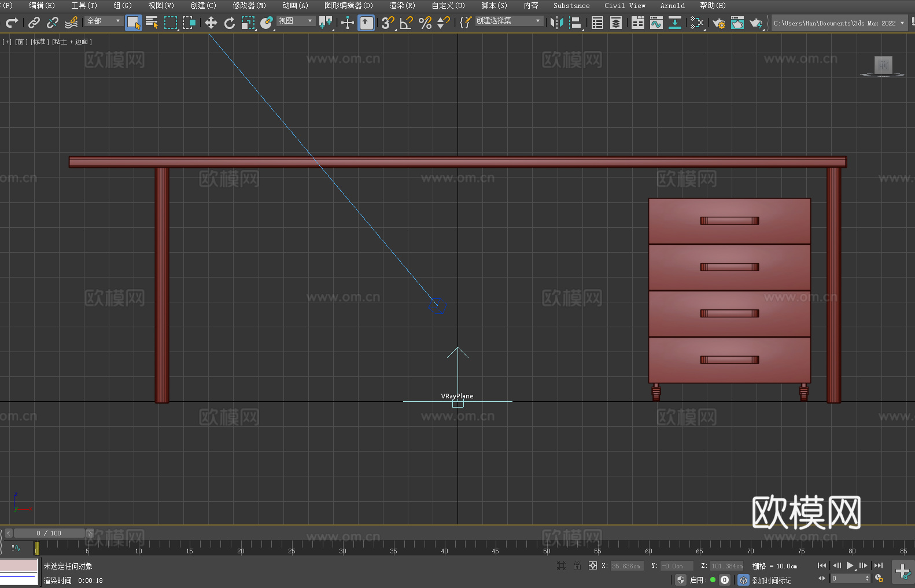The width and height of the screenshot is (915, 588).
Task: Open the Civil View menu
Action: [625, 5]
